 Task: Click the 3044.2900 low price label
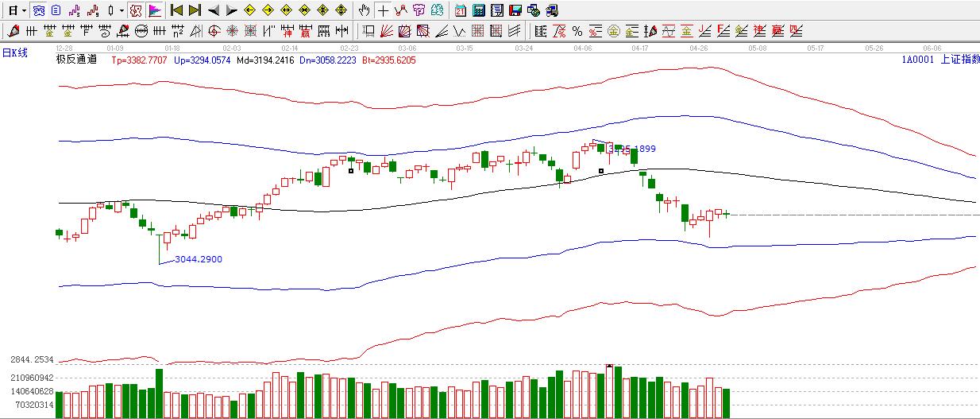click(x=198, y=259)
